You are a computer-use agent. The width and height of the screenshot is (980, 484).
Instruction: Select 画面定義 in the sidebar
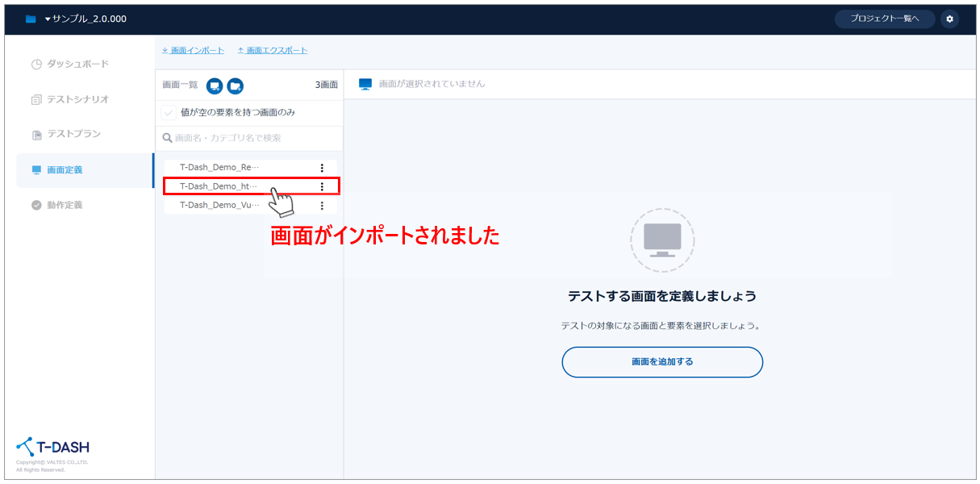pyautogui.click(x=65, y=170)
